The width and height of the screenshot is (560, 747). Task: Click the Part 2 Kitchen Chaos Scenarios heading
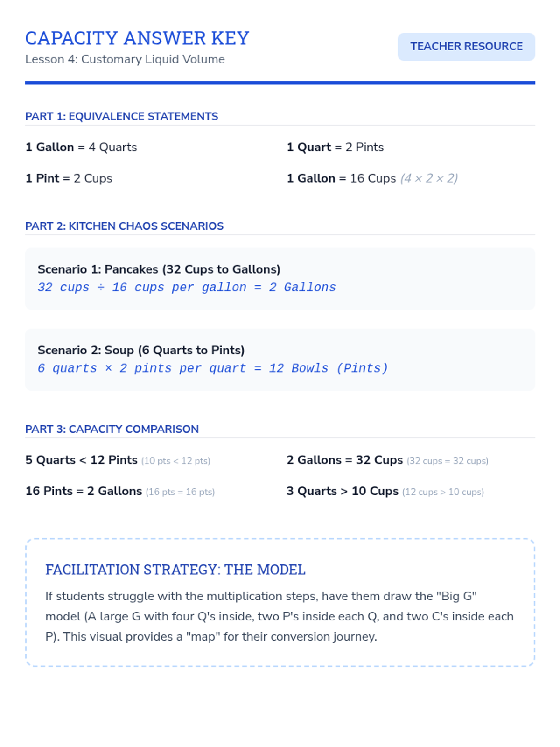(125, 226)
